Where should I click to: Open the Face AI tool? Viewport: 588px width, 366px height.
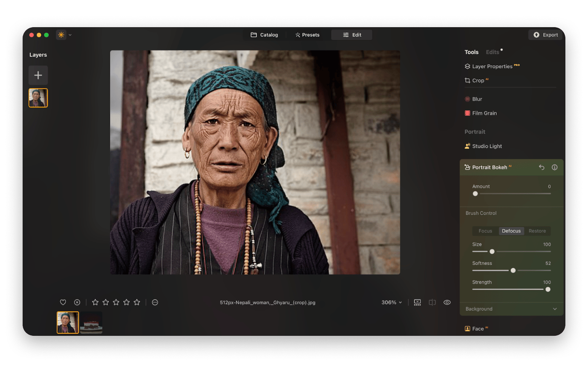pyautogui.click(x=479, y=328)
